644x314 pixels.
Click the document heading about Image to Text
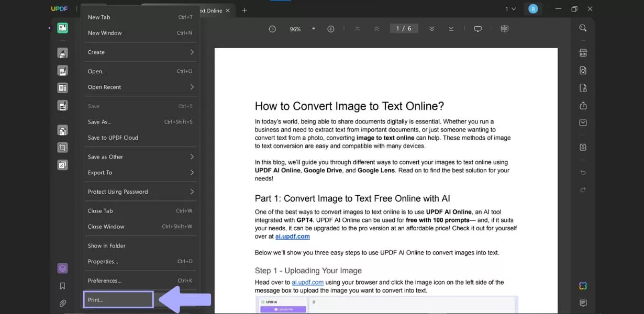(x=349, y=106)
